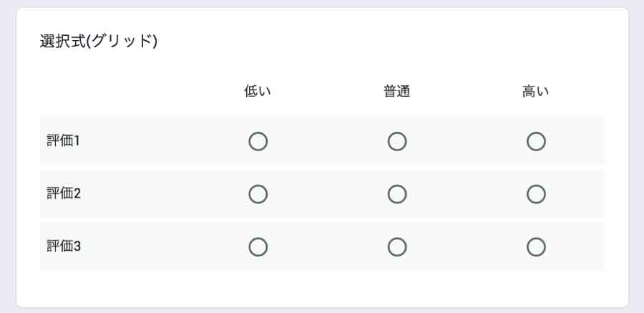Screen dimensions: 644x313
Task: Click the 普通 column header
Action: (397, 92)
